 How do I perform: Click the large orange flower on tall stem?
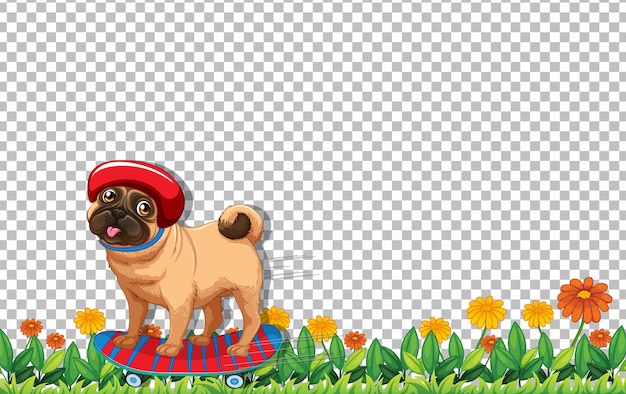(584, 300)
